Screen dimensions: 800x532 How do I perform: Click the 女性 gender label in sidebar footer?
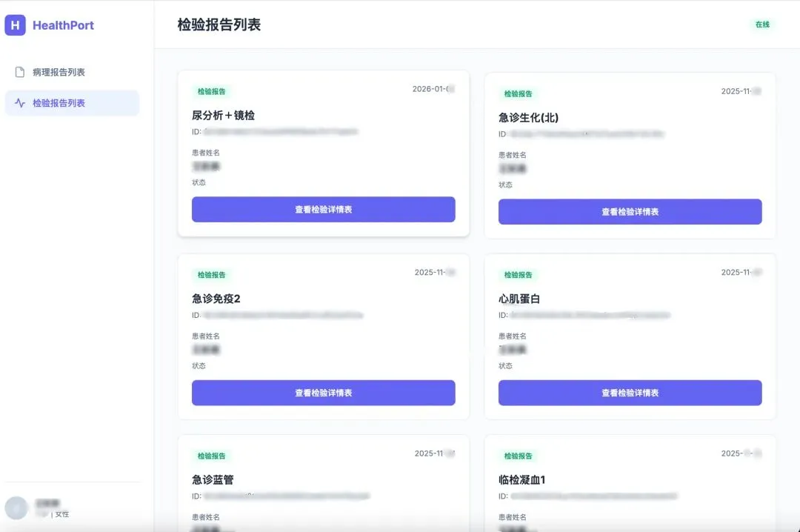point(62,514)
